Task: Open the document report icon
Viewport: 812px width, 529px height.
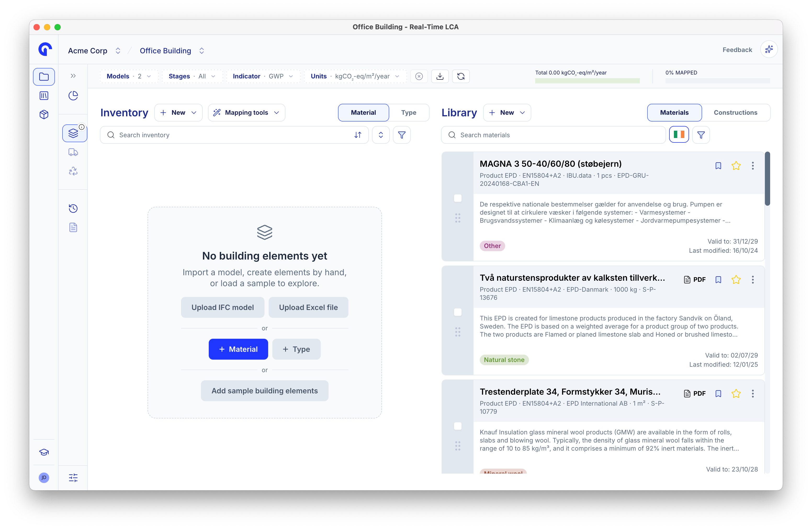Action: tap(73, 227)
